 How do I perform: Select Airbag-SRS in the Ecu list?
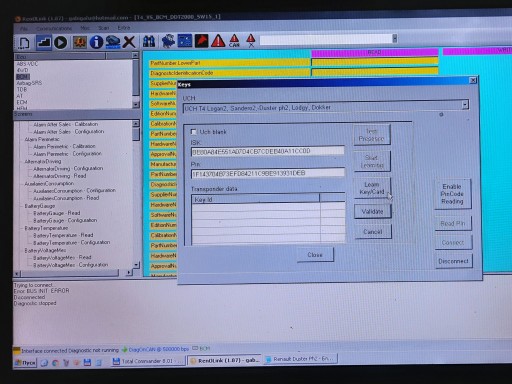[x=29, y=83]
